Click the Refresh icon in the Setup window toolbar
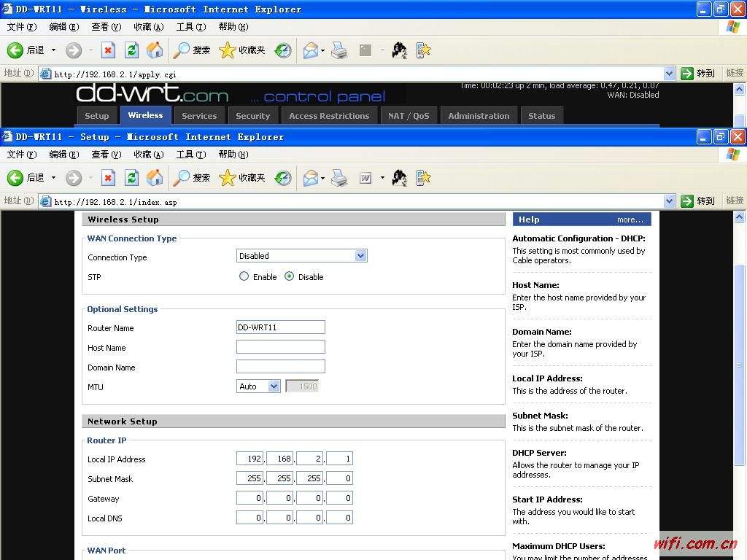The height and width of the screenshot is (560, 747). [x=131, y=178]
